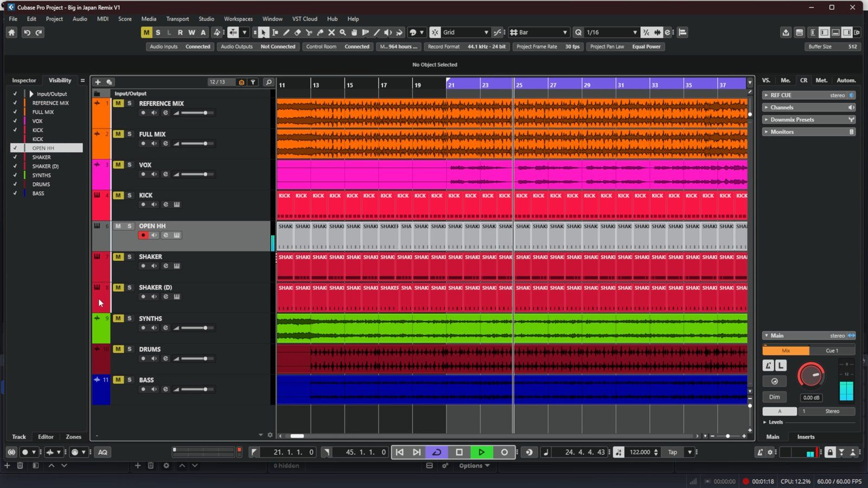This screenshot has height=488, width=868.
Task: Open the VST Cloud menu
Action: click(305, 19)
